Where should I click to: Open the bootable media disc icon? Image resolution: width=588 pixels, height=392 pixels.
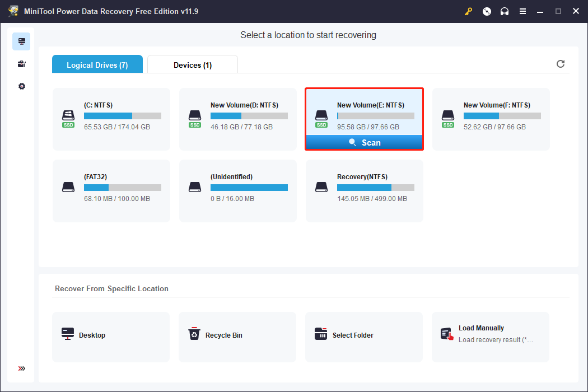[487, 11]
